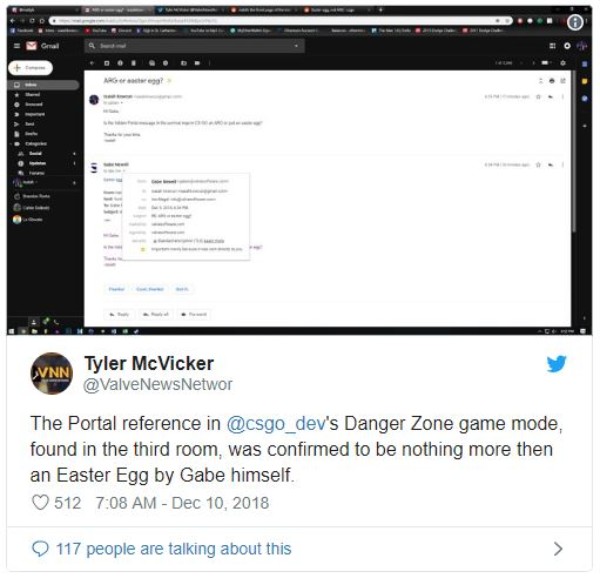
Task: Collapse the Categories section in Gmail sidebar
Action: (x=16, y=144)
